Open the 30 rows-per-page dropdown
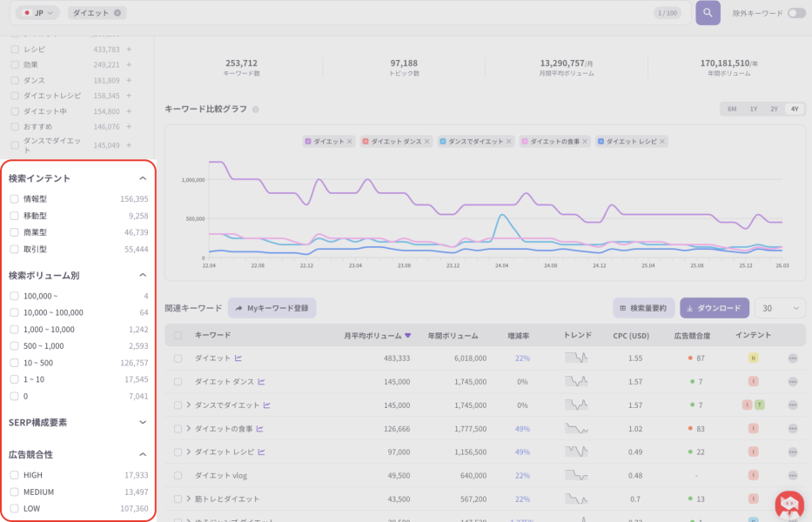 pos(780,308)
